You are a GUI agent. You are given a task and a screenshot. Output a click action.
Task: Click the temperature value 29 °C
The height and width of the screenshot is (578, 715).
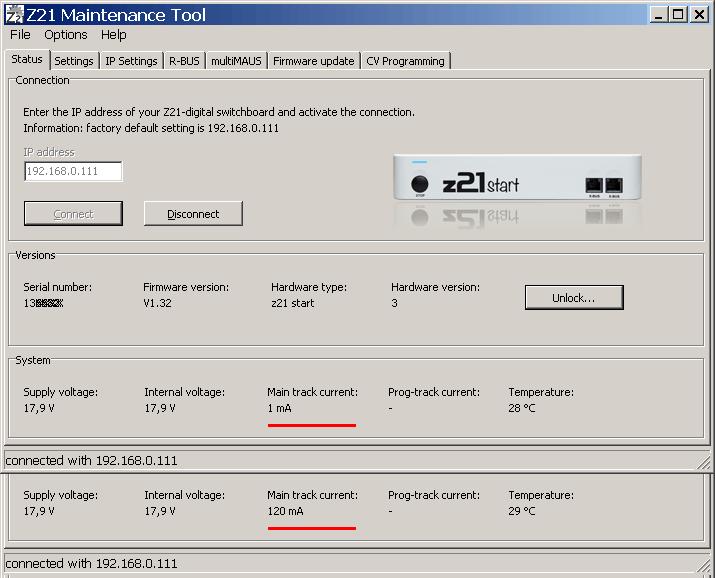point(522,511)
